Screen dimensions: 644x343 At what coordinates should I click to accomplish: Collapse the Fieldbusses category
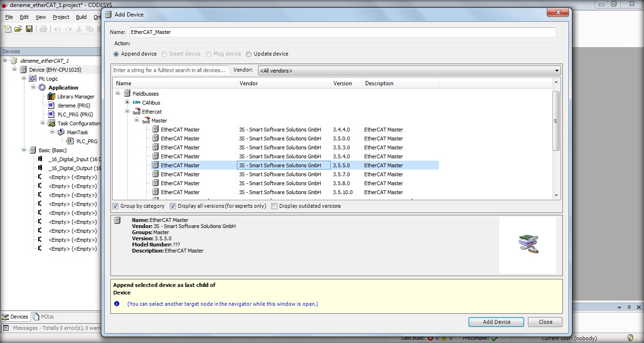(x=117, y=94)
